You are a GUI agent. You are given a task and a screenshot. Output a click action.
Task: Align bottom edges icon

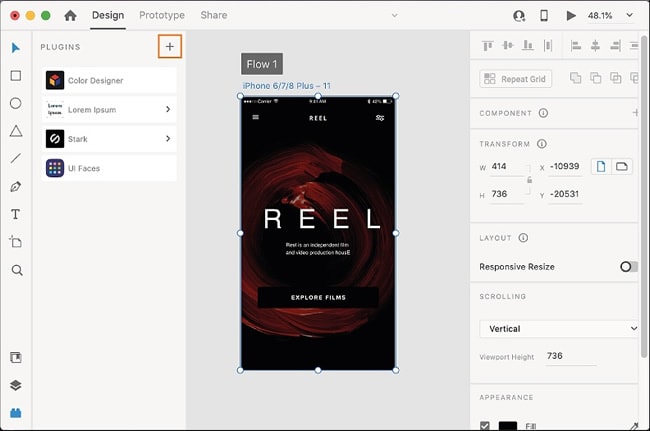(528, 45)
